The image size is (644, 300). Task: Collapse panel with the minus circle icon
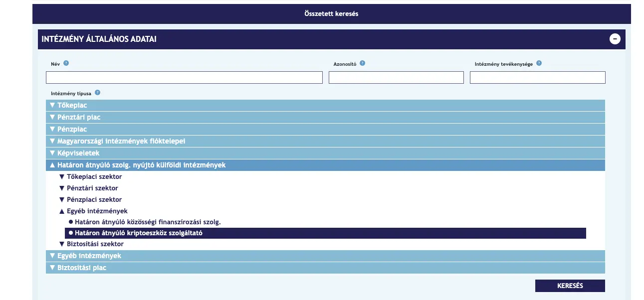click(x=615, y=39)
